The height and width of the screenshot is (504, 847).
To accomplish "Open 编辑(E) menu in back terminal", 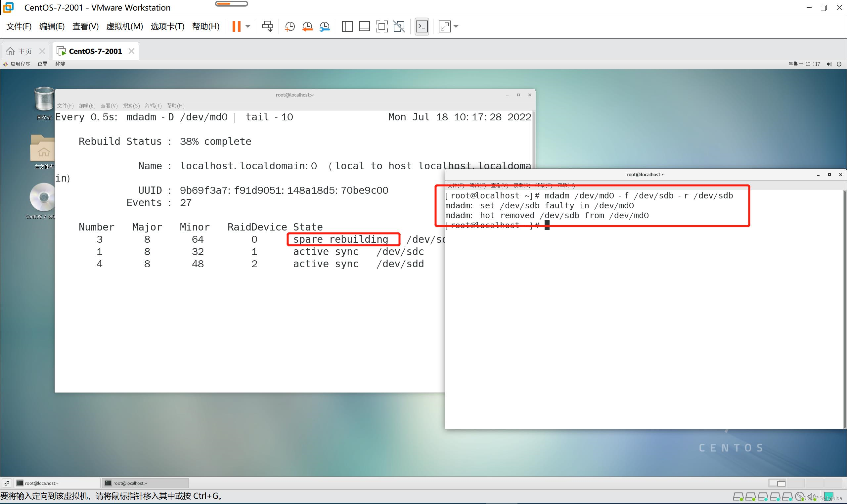I will pos(87,105).
